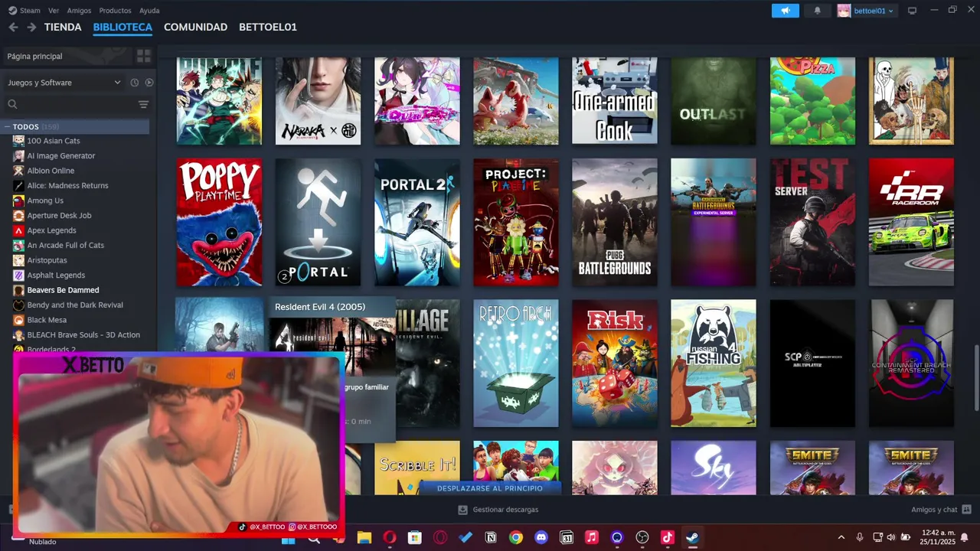Go back with the left arrow

[x=13, y=27]
